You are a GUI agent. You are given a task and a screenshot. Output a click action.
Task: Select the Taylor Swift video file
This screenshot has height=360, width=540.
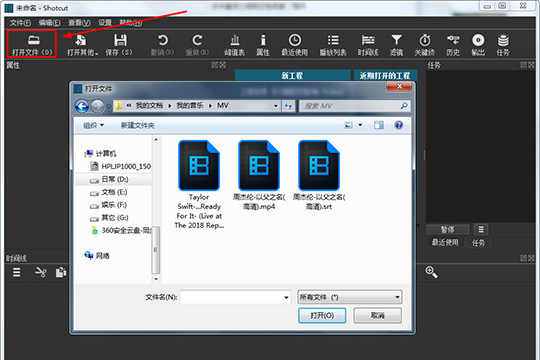pos(199,185)
